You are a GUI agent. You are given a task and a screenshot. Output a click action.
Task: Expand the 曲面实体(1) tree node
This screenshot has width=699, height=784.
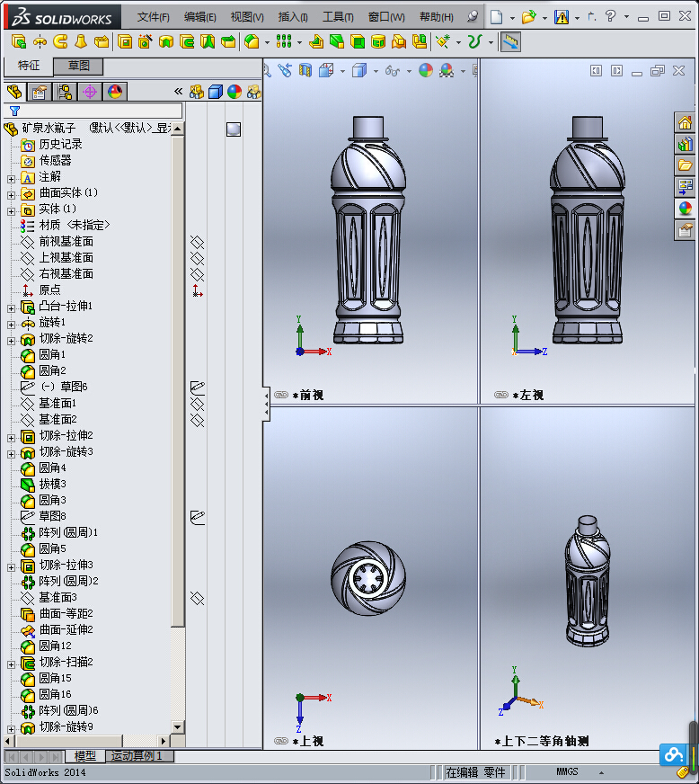coord(11,194)
